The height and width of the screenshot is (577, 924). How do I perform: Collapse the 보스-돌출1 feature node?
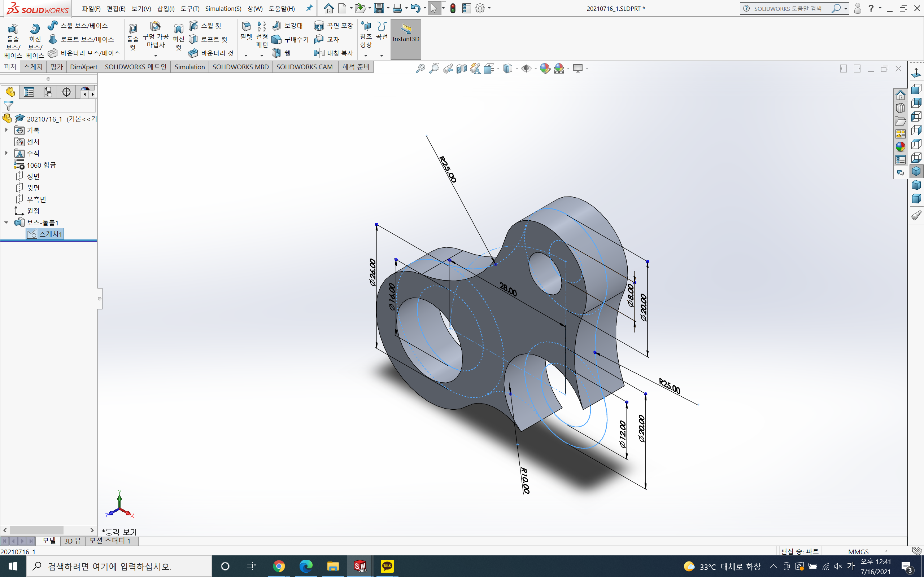[x=6, y=223]
